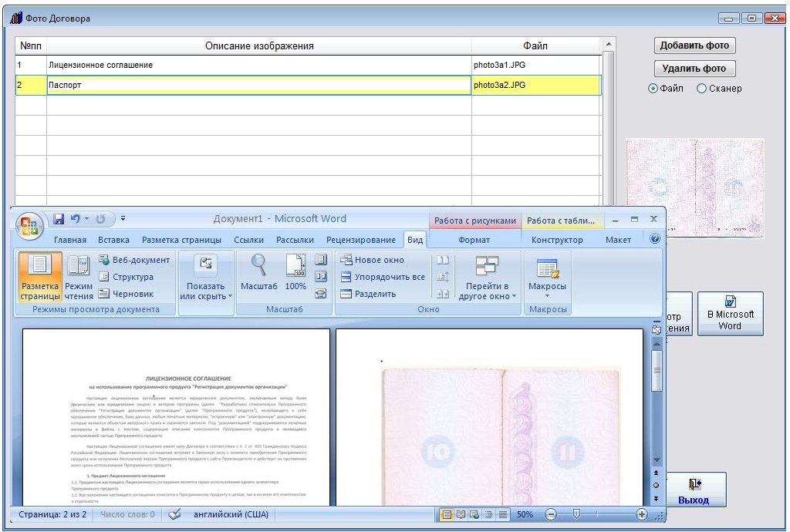Switch to Print Layout via status bar icon
Viewport: 790px width, 532px height.
447,514
